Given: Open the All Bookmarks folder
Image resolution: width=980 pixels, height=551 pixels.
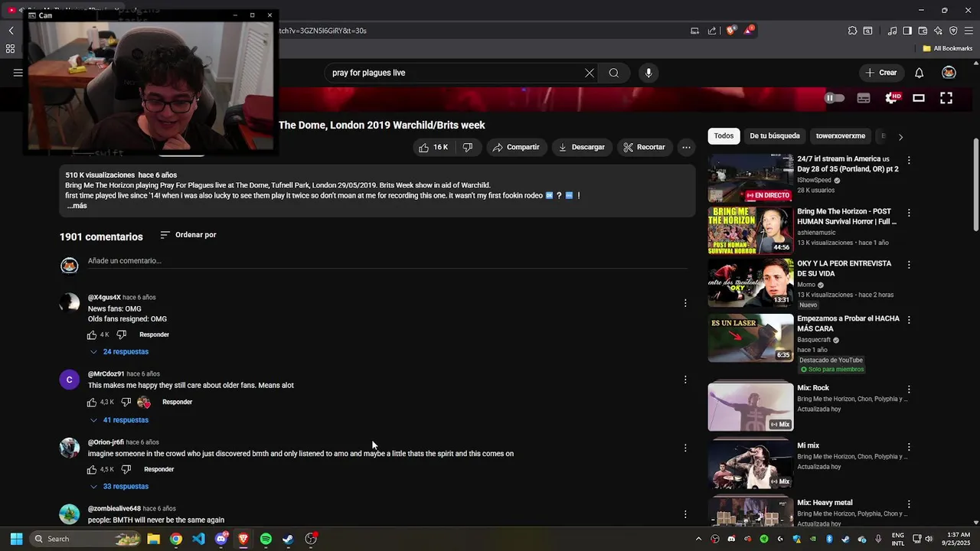Looking at the screenshot, I should (947, 48).
